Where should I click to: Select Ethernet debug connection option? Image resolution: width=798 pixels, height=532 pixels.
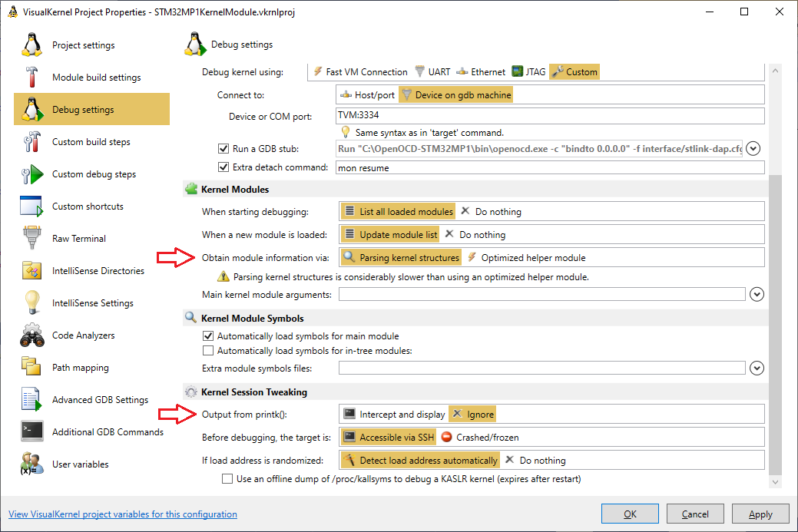pos(481,71)
